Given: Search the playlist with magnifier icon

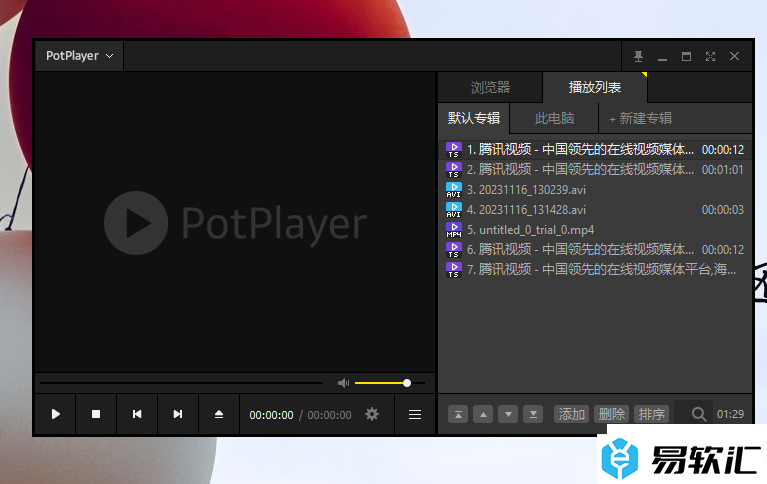Looking at the screenshot, I should (x=699, y=415).
